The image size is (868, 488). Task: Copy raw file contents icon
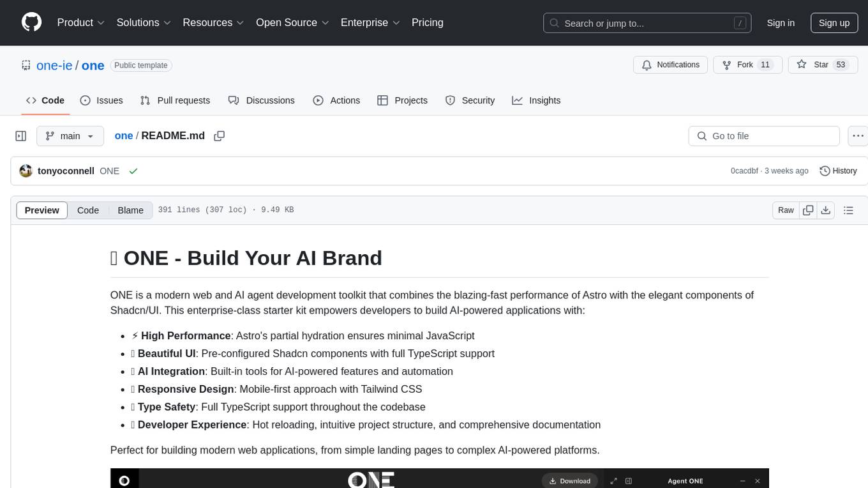point(808,210)
